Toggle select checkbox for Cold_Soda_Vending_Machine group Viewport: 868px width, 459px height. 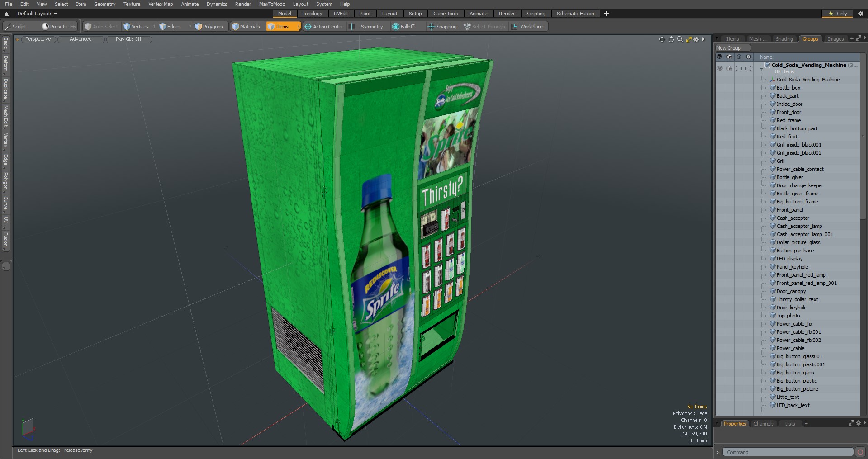[748, 68]
